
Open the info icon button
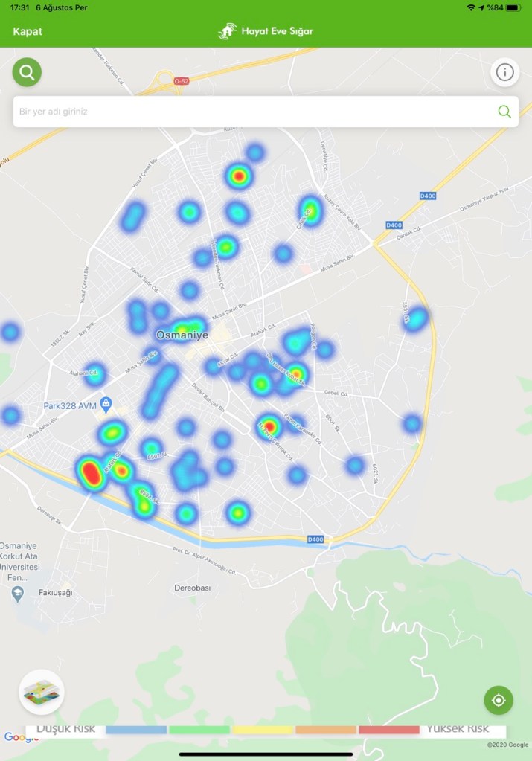coord(504,72)
